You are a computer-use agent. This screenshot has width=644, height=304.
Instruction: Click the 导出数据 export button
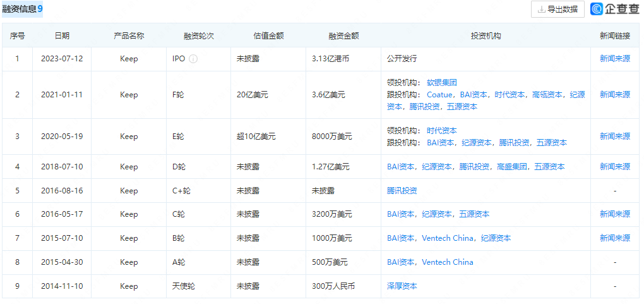pos(558,9)
